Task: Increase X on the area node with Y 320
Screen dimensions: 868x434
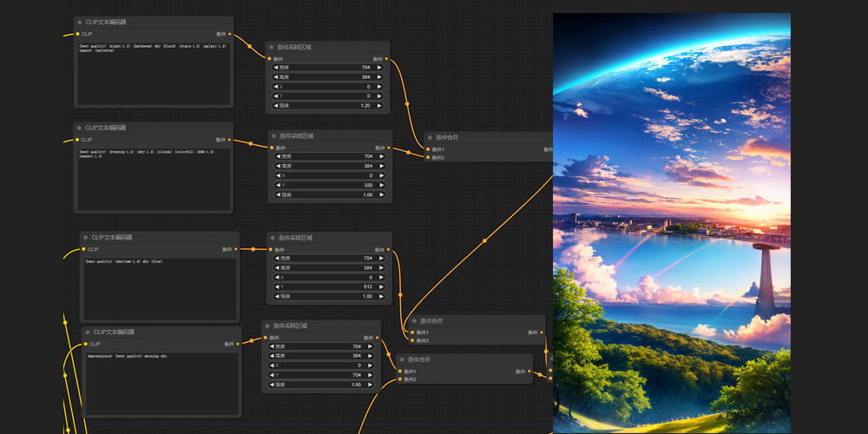Action: 381,175
